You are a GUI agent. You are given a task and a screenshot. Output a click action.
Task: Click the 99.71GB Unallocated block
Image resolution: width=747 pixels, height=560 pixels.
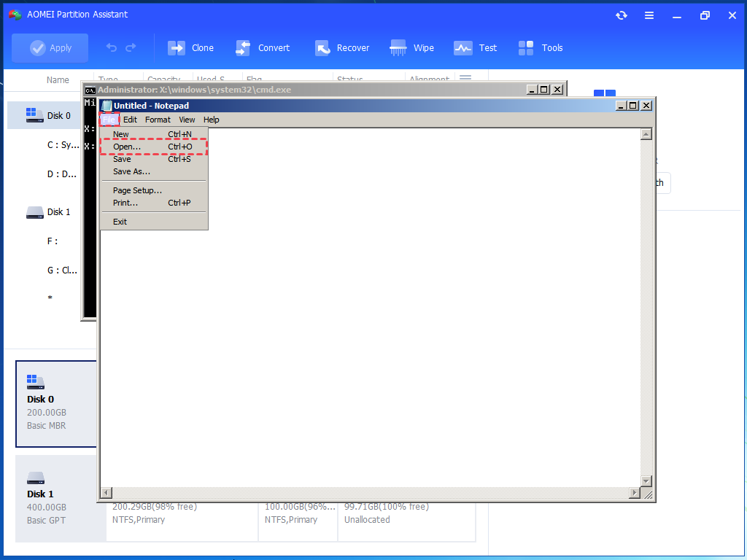point(406,521)
